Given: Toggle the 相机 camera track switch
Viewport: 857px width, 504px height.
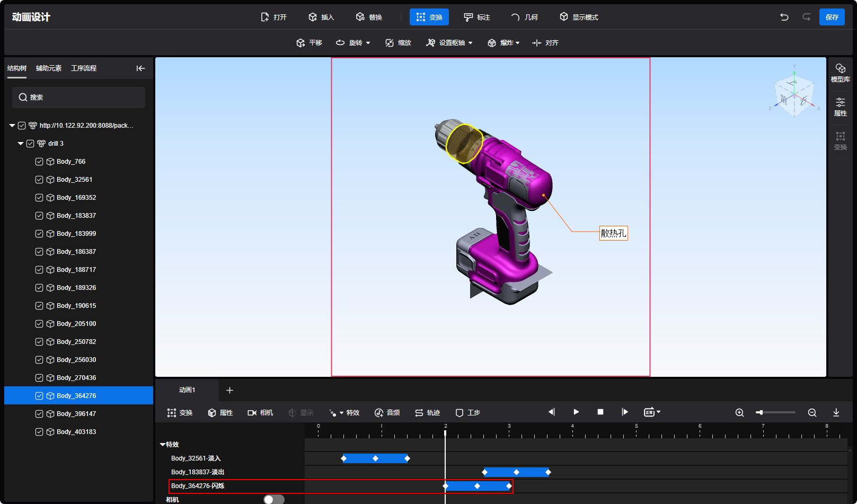Looking at the screenshot, I should click(273, 499).
